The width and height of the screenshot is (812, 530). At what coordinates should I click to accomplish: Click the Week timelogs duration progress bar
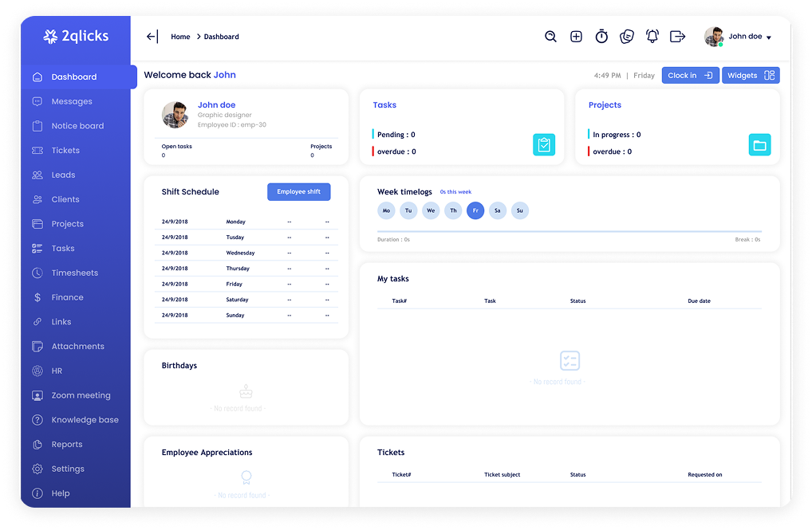(570, 231)
